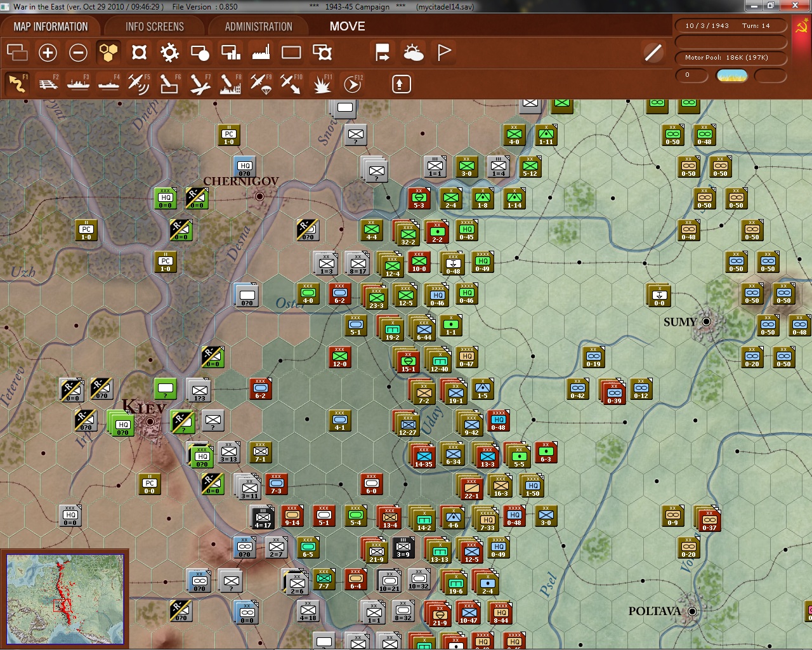812x650 pixels.
Task: Click the pennant flag icon
Action: click(444, 53)
